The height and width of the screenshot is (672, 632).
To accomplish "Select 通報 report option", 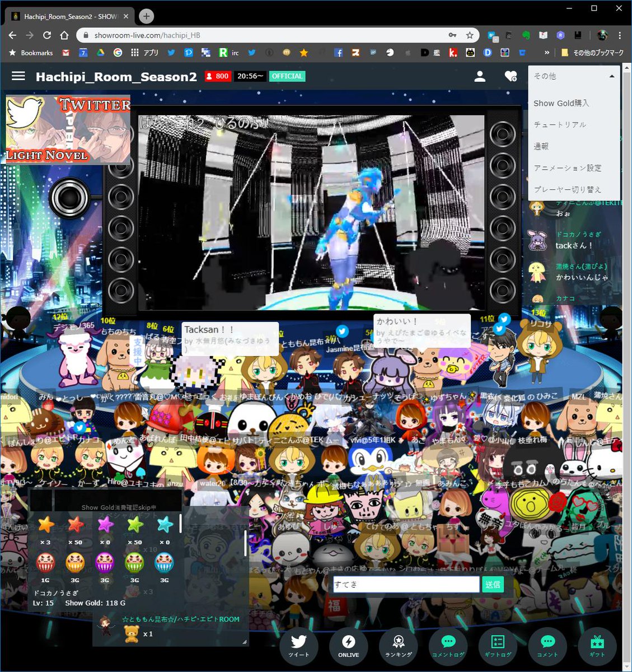I will click(541, 146).
